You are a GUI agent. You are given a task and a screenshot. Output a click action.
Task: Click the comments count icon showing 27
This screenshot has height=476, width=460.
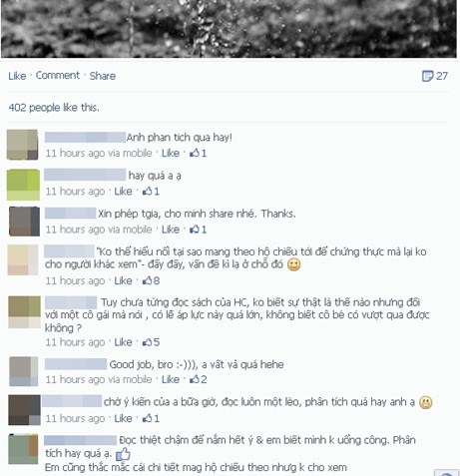click(427, 76)
